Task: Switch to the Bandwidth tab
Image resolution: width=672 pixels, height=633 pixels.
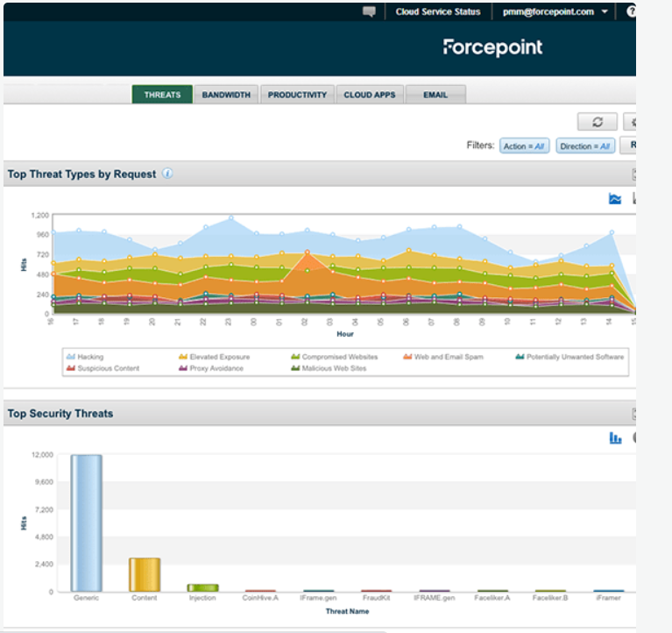Action: [x=226, y=95]
